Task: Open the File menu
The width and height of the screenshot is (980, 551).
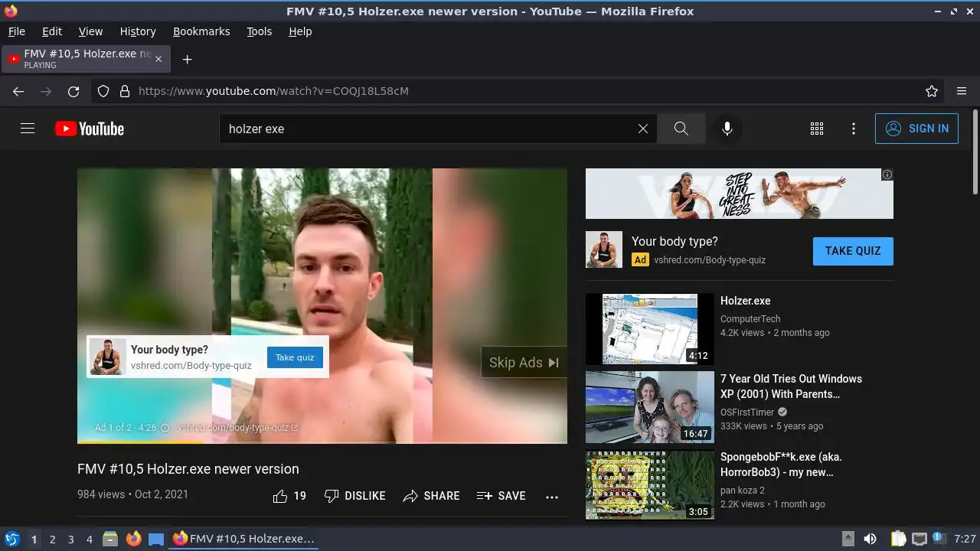Action: 16,31
